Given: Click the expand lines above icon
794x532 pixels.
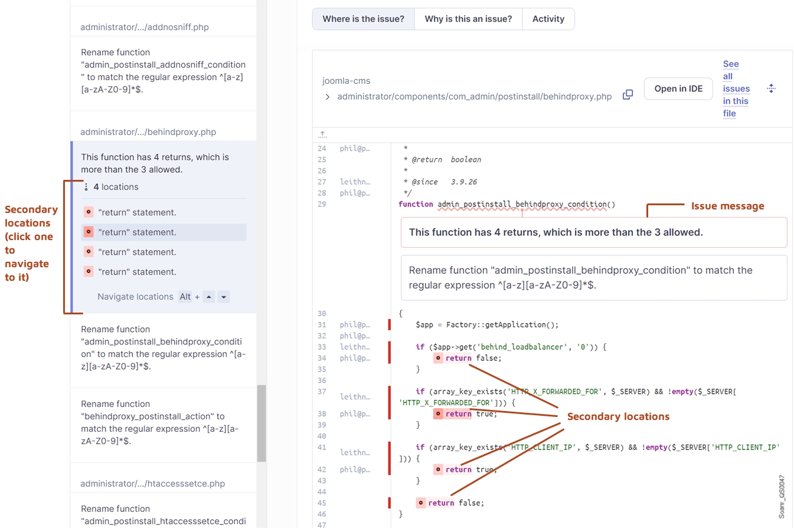Looking at the screenshot, I should [x=322, y=134].
